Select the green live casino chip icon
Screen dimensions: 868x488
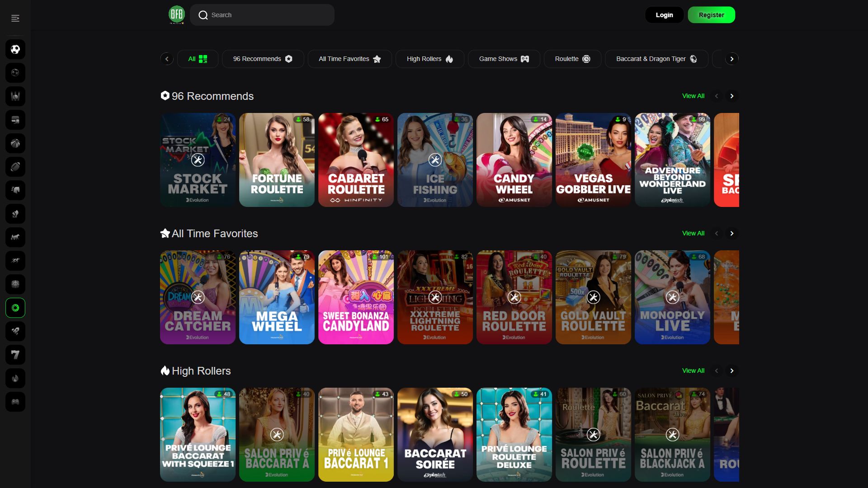15,308
